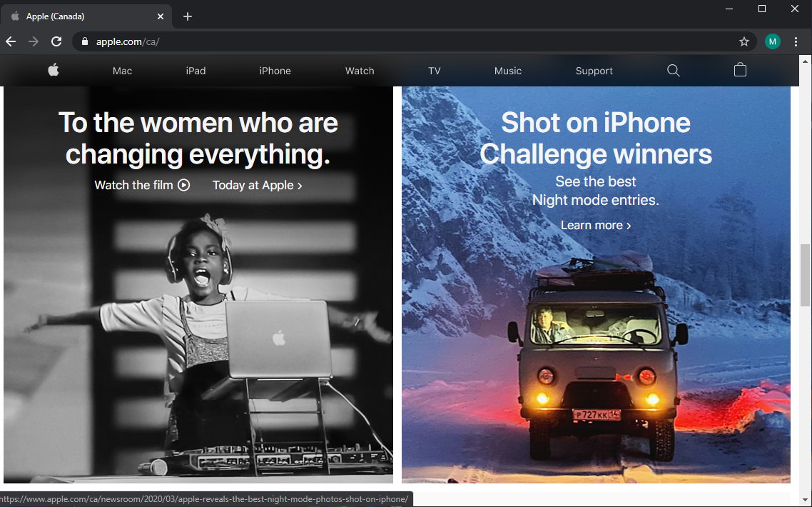Go back with the browser back arrow
This screenshot has height=507, width=812.
coord(11,41)
